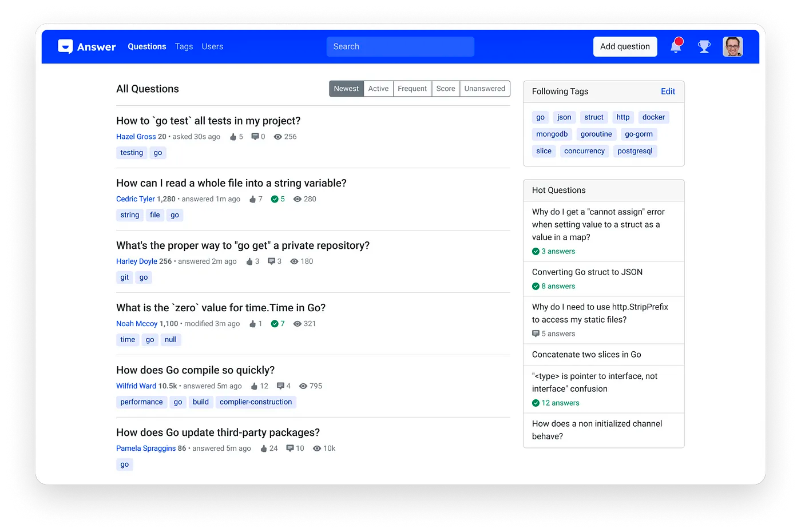Select the Unanswered filter
The width and height of the screenshot is (801, 532).
[x=485, y=89]
